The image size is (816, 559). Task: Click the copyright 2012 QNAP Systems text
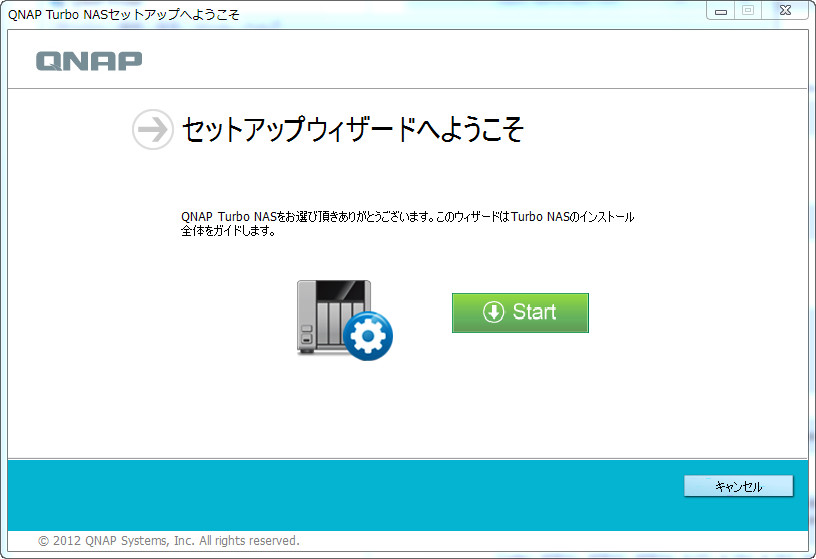(x=169, y=541)
